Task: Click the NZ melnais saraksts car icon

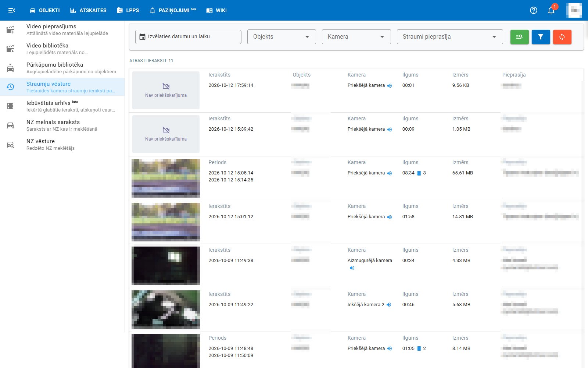Action: (x=10, y=125)
